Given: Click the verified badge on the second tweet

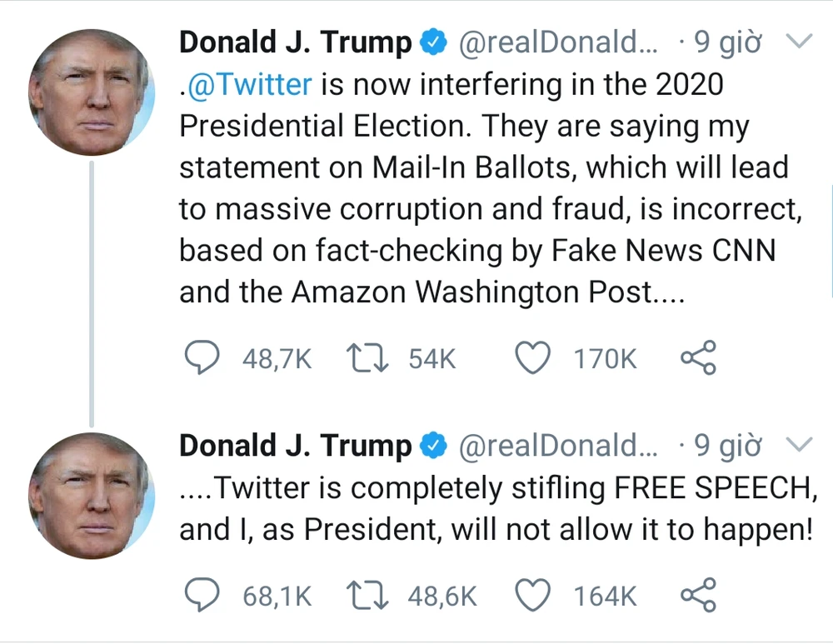Looking at the screenshot, I should coord(433,447).
